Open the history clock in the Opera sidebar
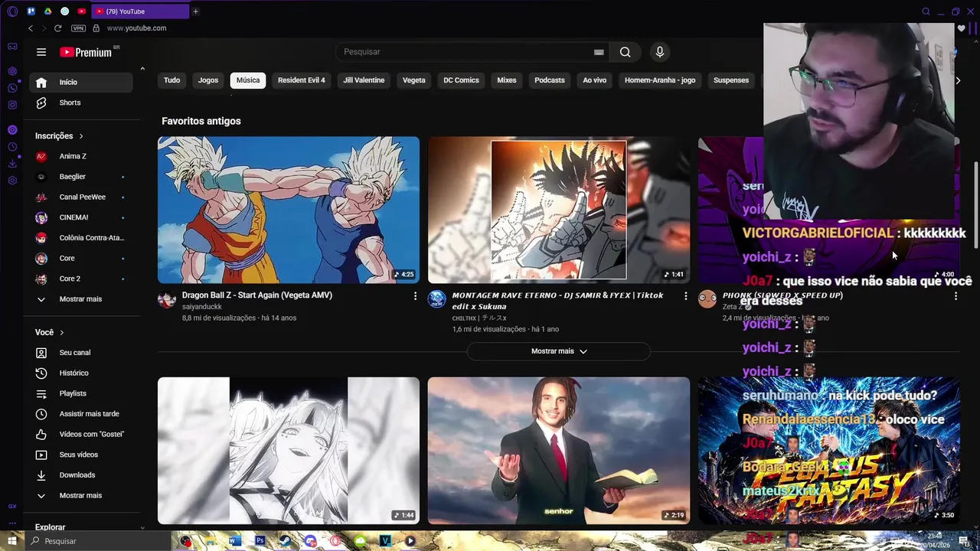The image size is (980, 551). pos(12,147)
